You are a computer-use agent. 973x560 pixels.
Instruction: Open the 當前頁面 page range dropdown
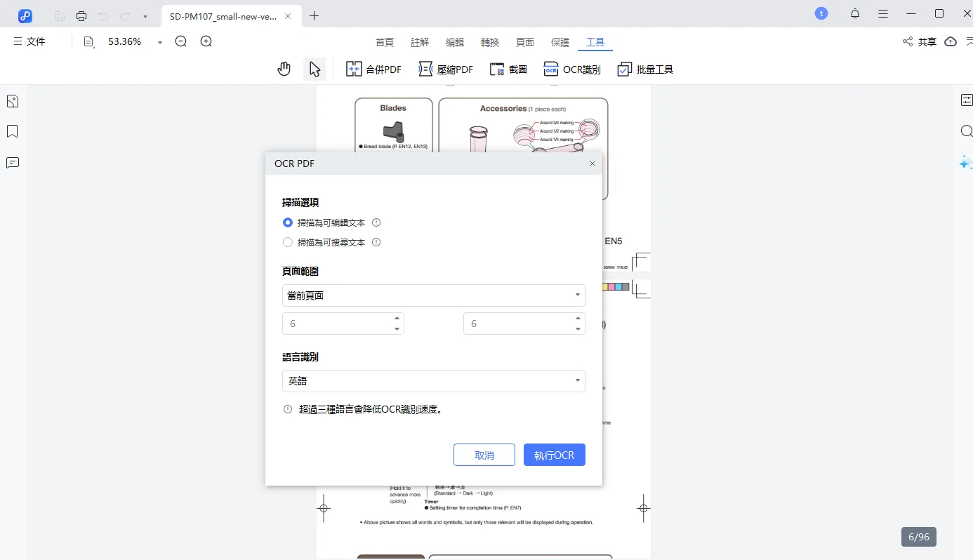pyautogui.click(x=434, y=295)
